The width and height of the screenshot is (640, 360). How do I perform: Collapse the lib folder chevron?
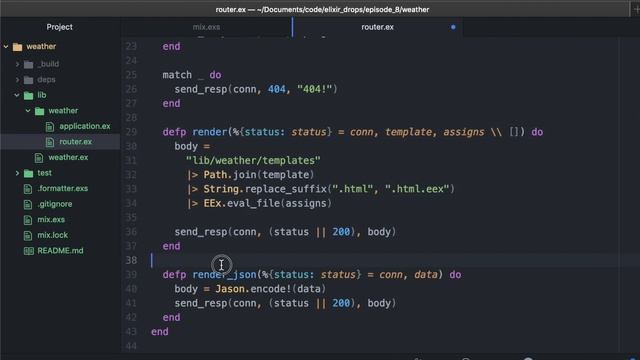pos(17,95)
